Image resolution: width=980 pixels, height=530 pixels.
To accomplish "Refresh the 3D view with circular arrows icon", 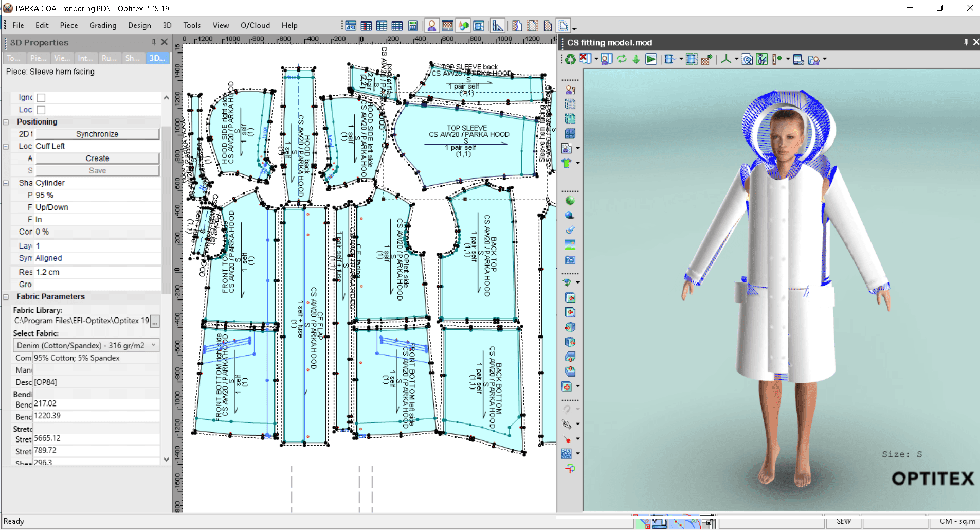I will click(x=622, y=59).
